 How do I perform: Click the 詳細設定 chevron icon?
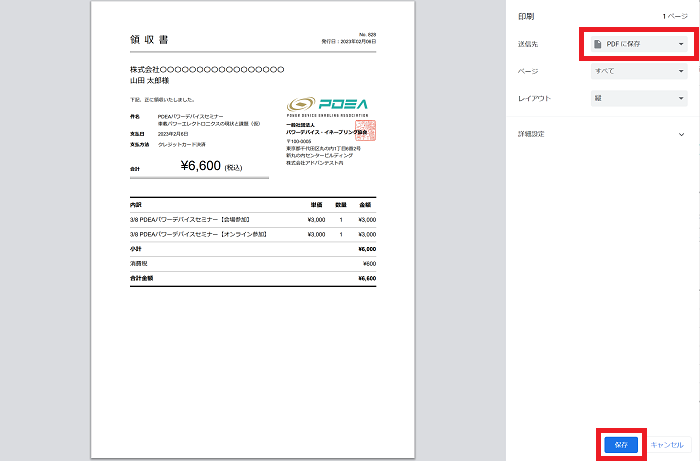(x=681, y=132)
